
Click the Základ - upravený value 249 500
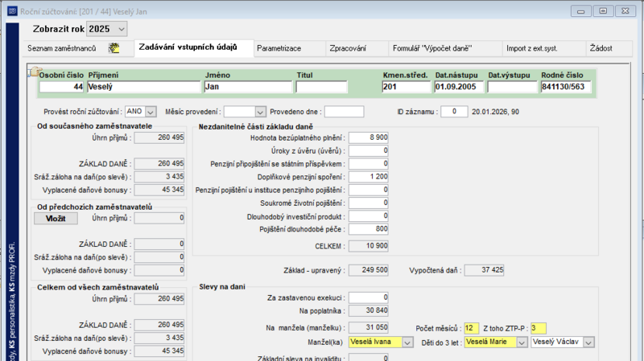(x=369, y=270)
